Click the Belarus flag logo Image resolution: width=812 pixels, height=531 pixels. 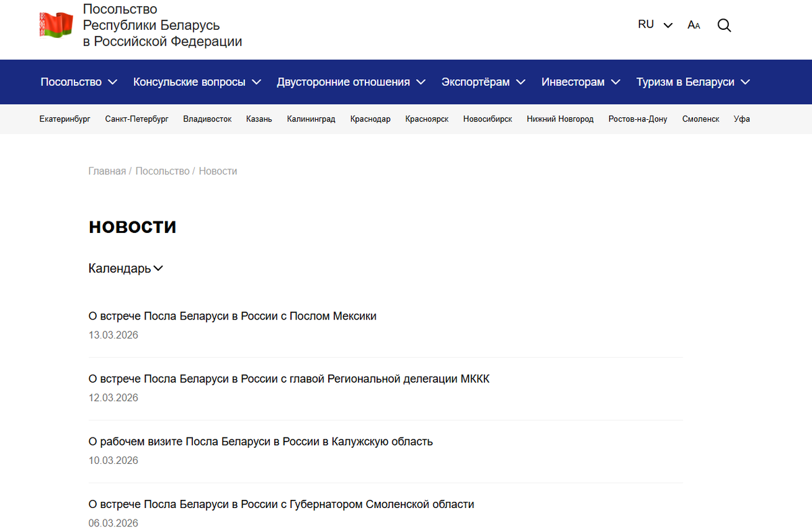click(56, 25)
